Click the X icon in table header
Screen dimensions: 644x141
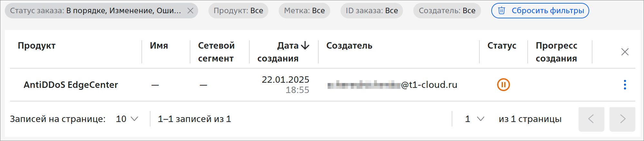pos(625,52)
